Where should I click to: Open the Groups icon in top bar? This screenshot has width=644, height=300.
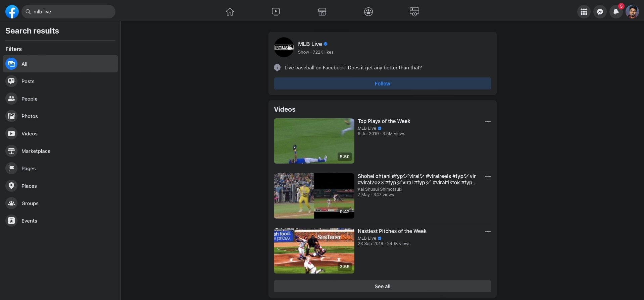click(368, 12)
